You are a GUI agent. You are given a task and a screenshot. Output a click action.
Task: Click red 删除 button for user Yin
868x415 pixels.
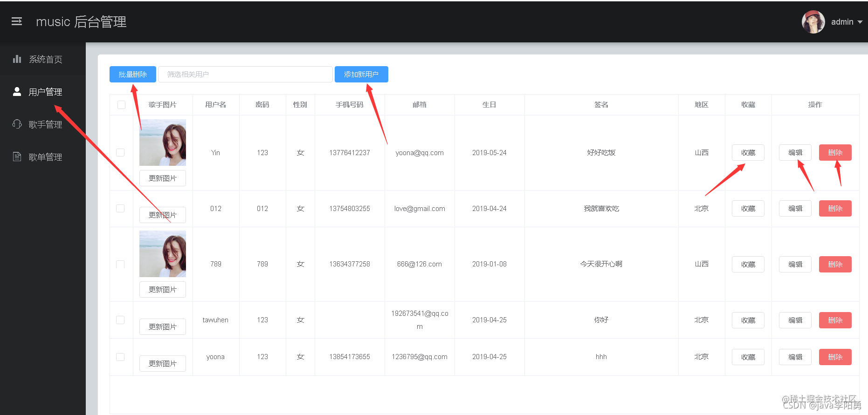point(835,153)
